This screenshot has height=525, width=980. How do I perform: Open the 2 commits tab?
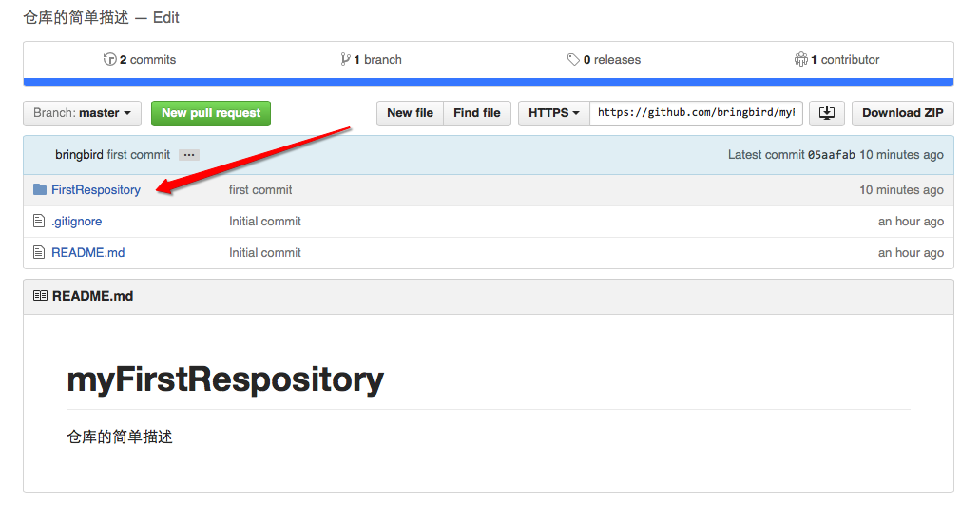point(140,59)
